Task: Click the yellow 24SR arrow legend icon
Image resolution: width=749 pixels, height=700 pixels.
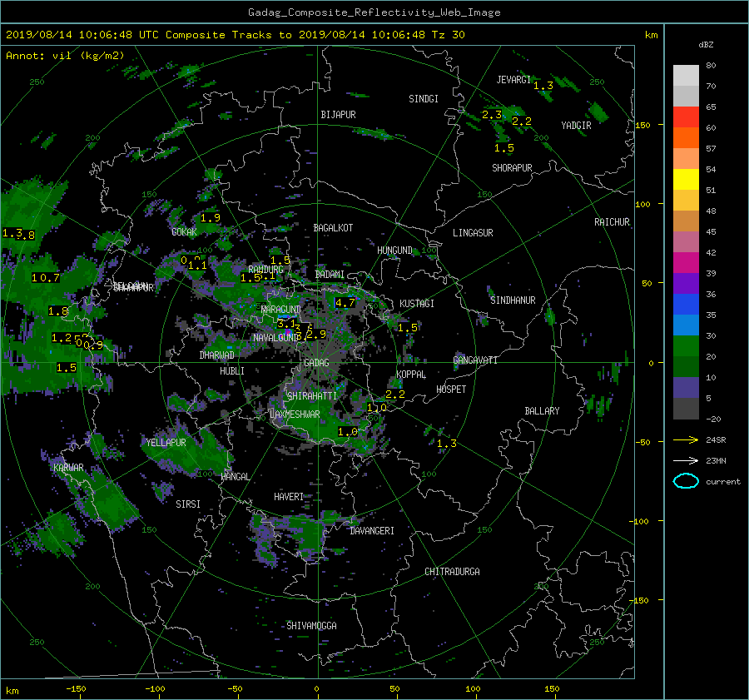Action: (x=686, y=439)
